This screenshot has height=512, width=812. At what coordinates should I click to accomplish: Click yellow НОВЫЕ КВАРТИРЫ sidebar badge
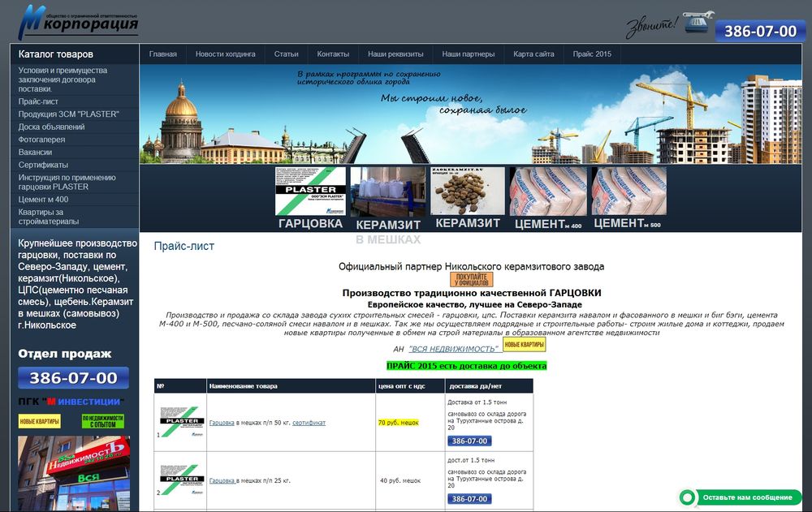click(x=39, y=421)
